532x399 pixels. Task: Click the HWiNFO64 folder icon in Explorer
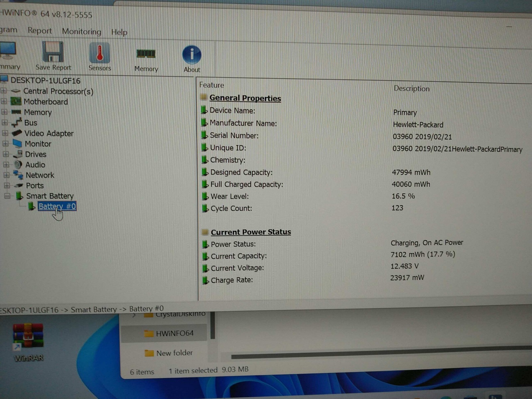pyautogui.click(x=149, y=333)
